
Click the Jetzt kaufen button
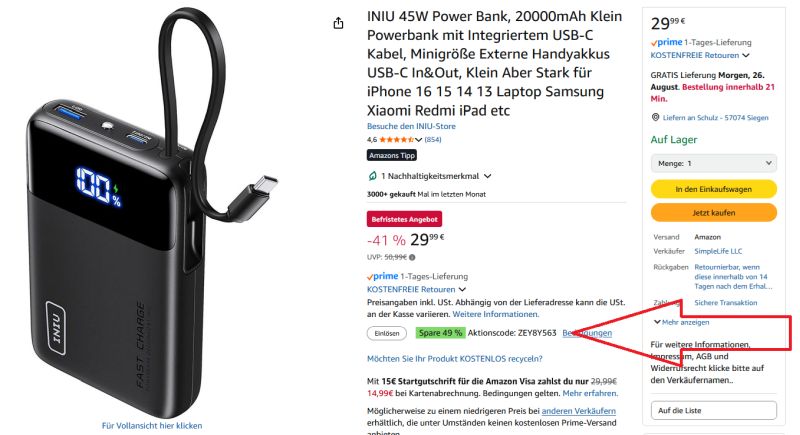click(713, 213)
